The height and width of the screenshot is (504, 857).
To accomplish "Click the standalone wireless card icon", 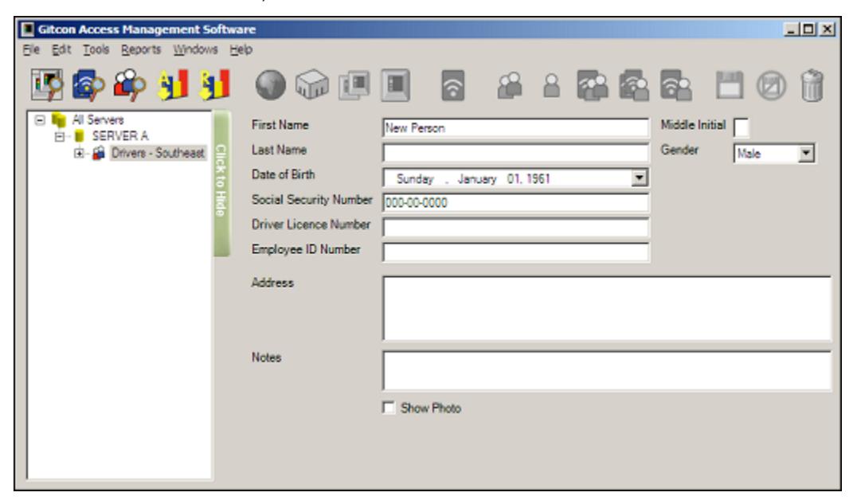I will [452, 86].
